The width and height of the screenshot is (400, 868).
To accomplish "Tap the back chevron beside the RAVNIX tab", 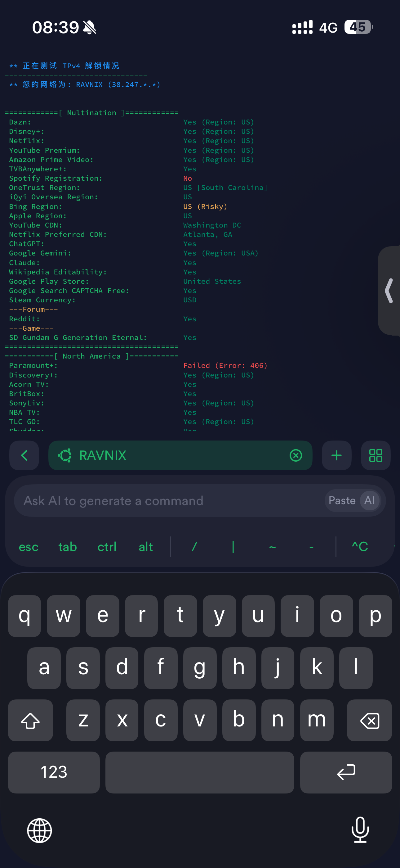I will click(x=24, y=455).
